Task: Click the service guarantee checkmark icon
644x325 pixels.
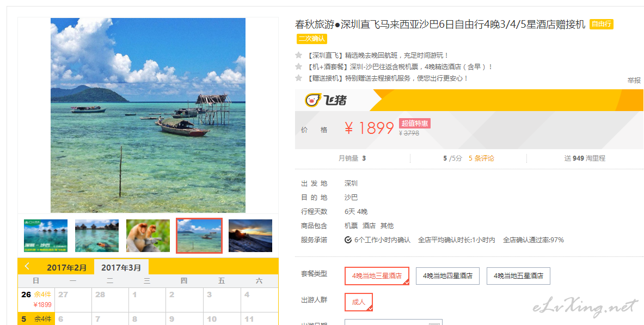Action: click(348, 240)
